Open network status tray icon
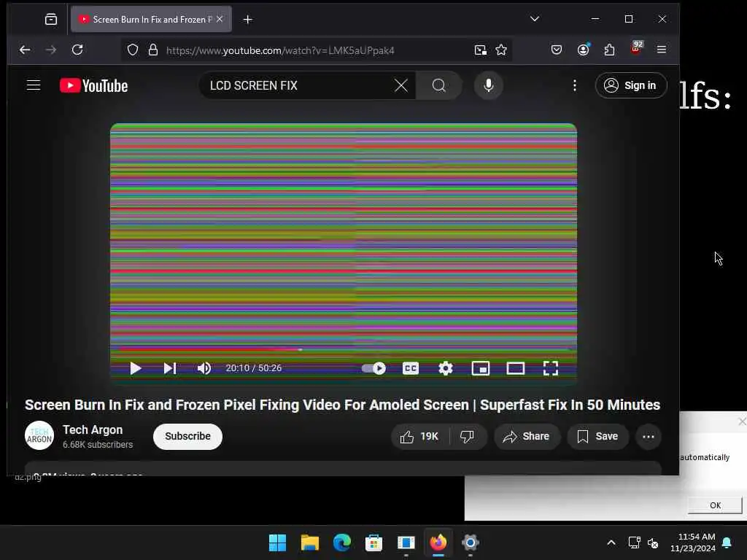Viewport: 747px width, 560px height. pyautogui.click(x=634, y=542)
